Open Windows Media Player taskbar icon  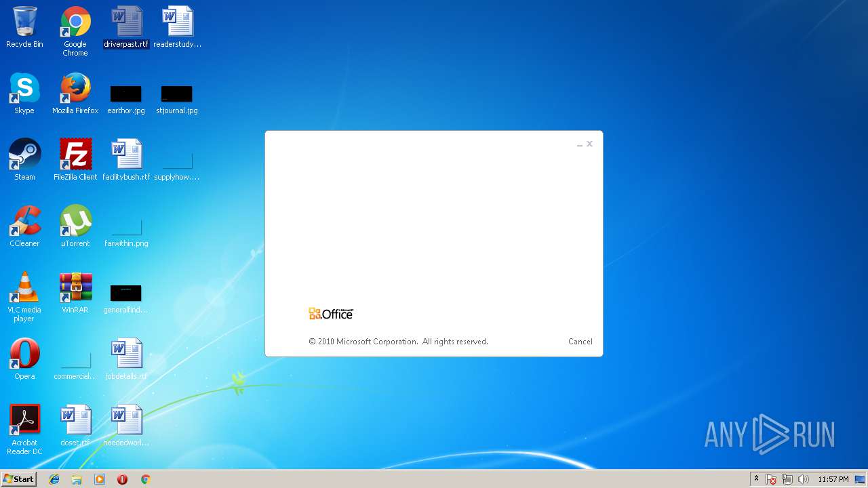tap(100, 479)
